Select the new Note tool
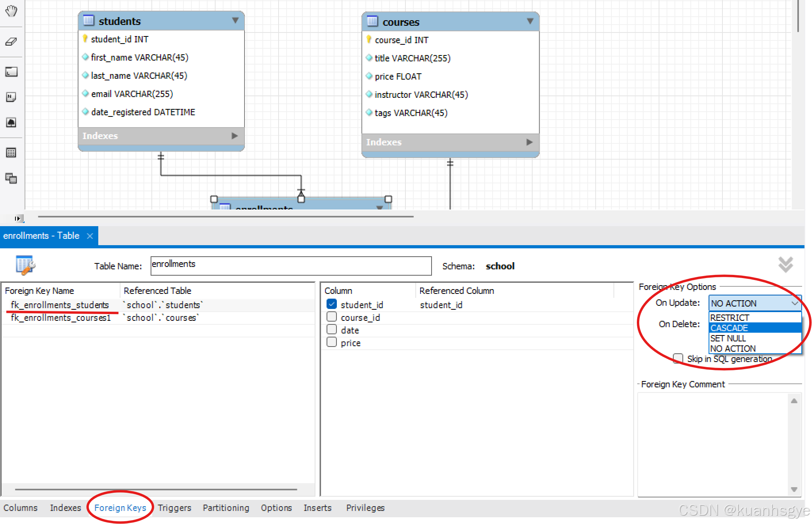Screen dimensions: 812x524 (x=11, y=97)
